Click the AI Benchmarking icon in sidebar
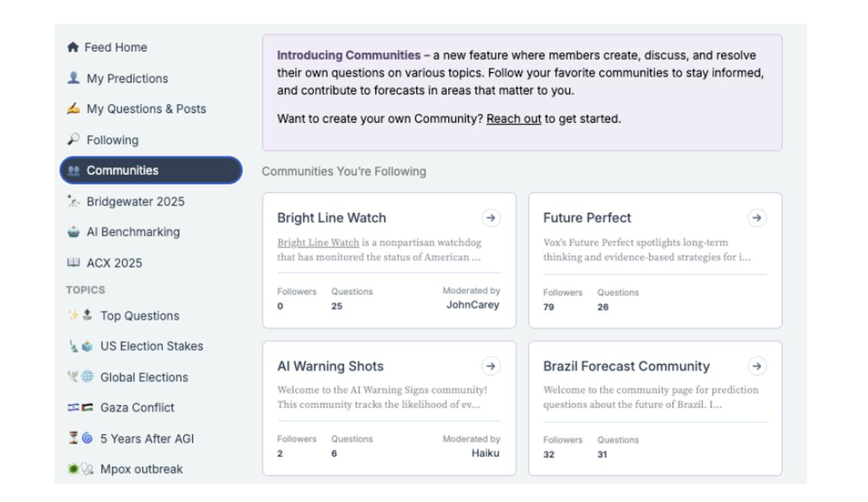This screenshot has width=868, height=502. click(73, 232)
